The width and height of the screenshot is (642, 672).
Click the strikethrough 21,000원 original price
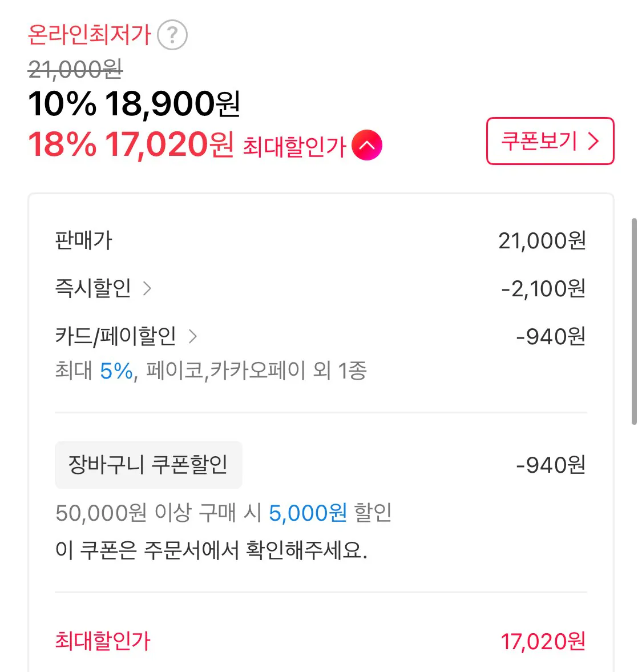(x=75, y=70)
